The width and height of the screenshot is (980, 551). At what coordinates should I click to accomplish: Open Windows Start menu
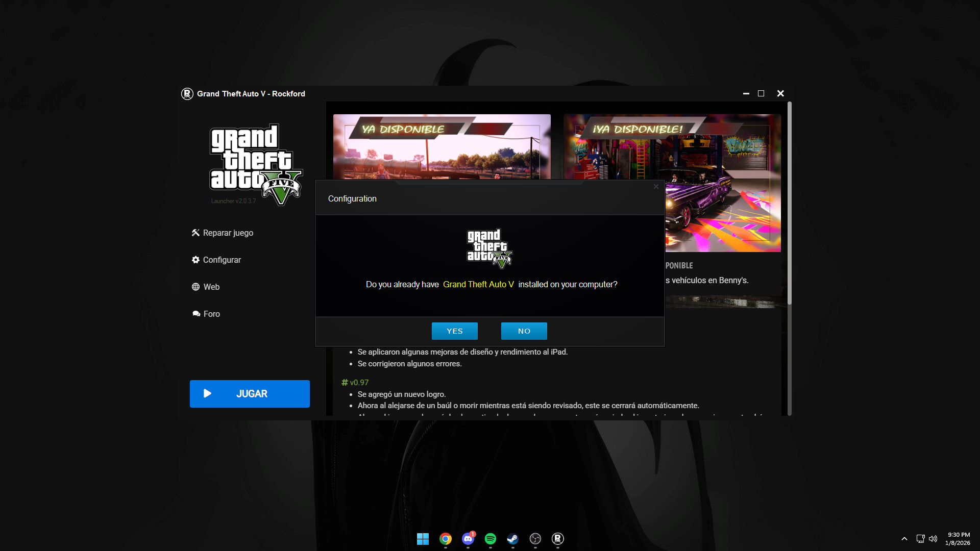click(x=423, y=539)
